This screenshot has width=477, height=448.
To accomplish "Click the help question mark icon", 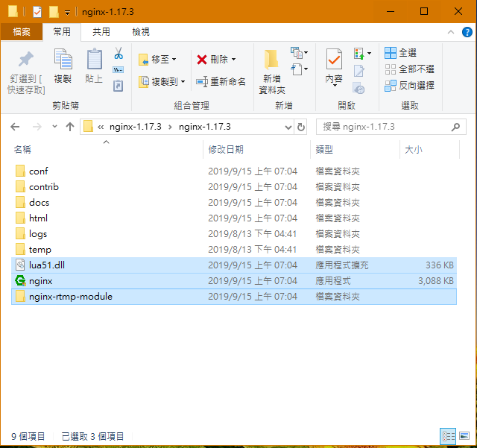I will [x=467, y=32].
